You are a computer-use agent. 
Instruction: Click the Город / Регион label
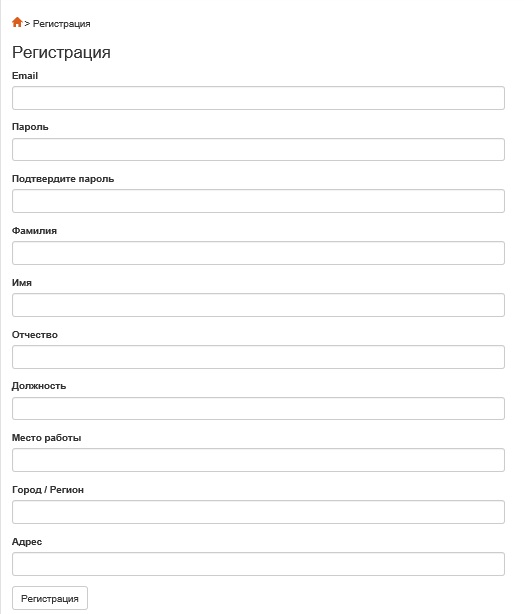[48, 490]
